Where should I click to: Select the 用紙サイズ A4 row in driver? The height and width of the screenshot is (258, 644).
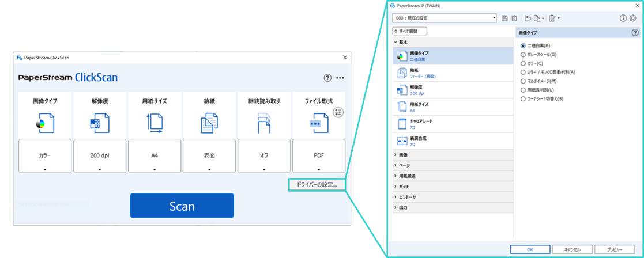coord(453,107)
